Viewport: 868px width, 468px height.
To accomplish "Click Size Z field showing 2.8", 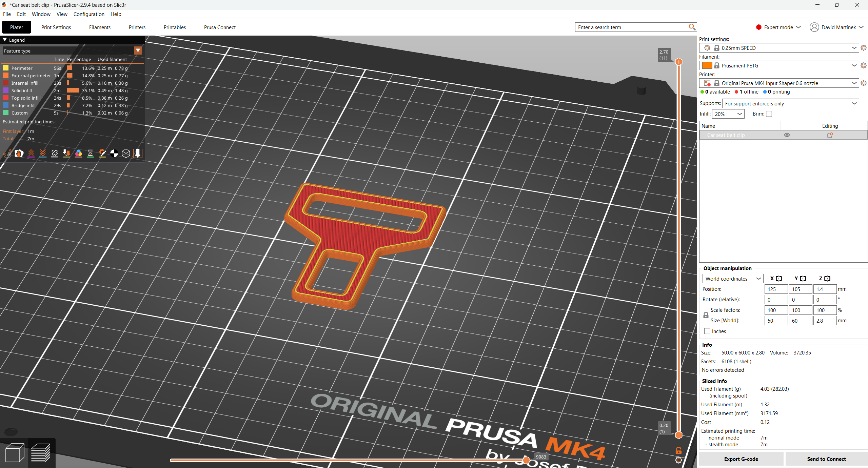I will (x=825, y=321).
